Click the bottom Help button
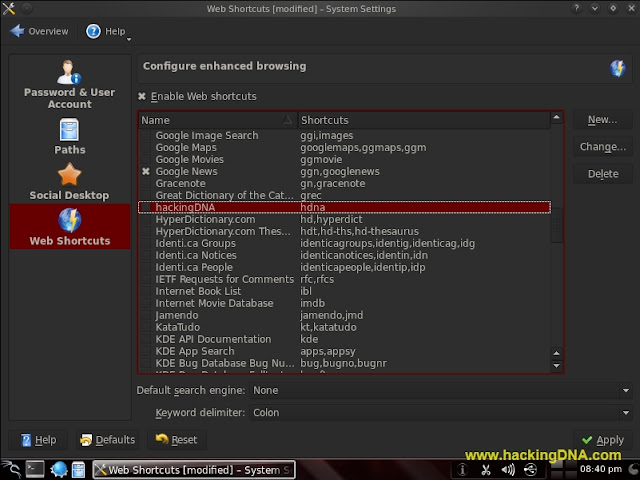This screenshot has width=640, height=480. pos(38,440)
